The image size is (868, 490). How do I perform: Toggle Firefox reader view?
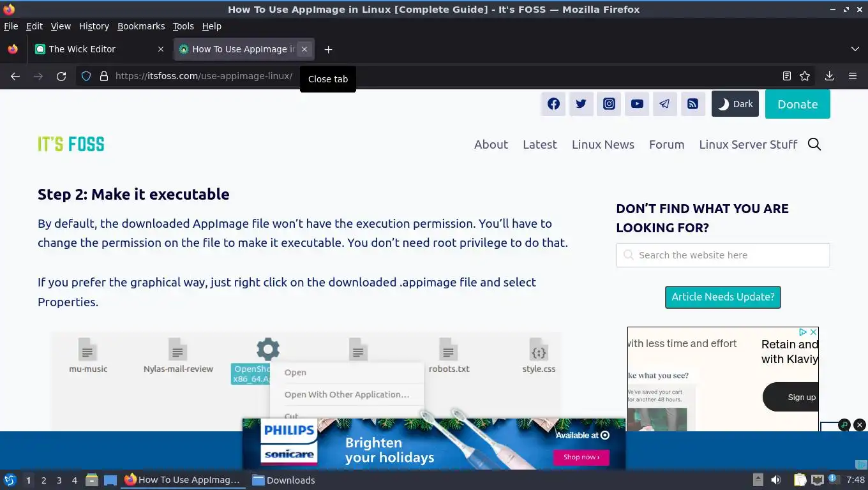pos(787,76)
